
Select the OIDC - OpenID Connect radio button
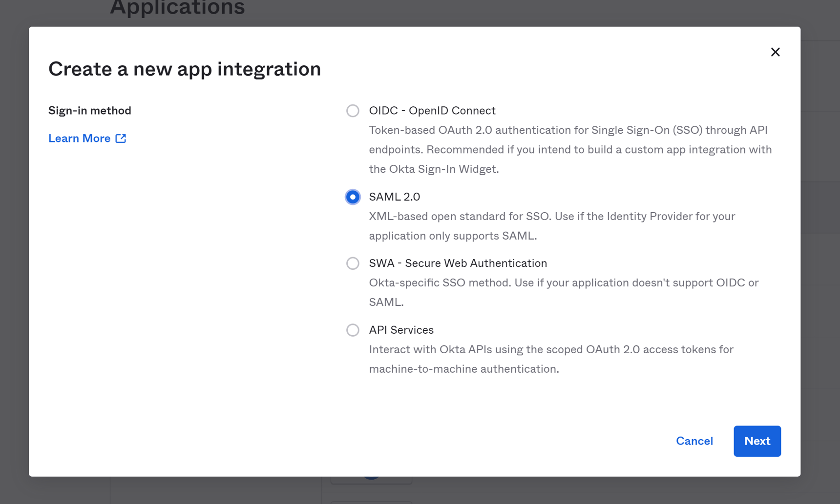353,110
